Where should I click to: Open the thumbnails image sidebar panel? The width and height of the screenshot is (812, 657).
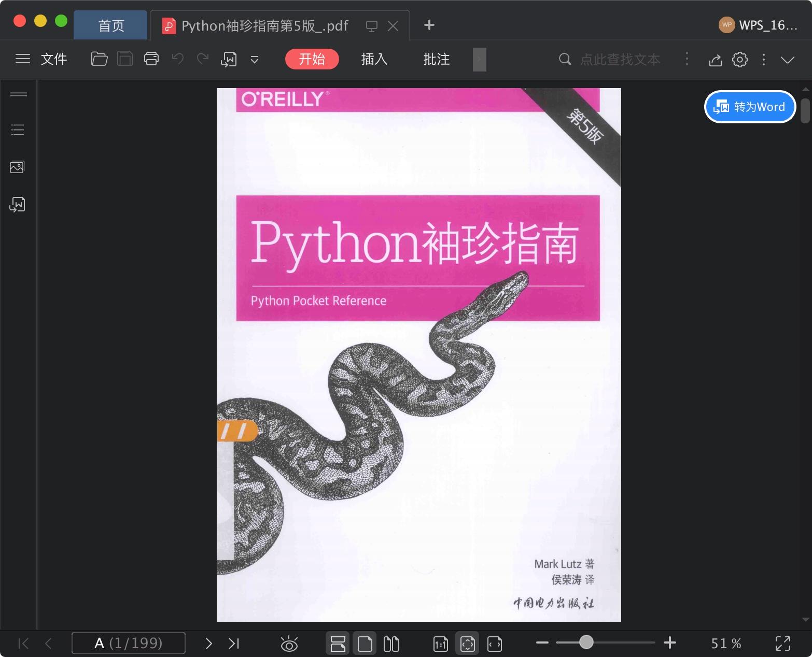[x=17, y=167]
